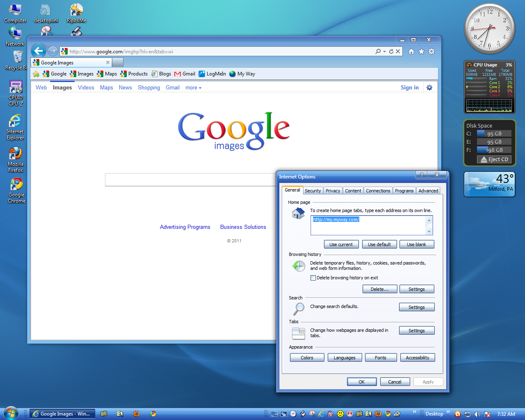Click the Google Images search box
Viewport: 525px width, 420px height.
pos(191,180)
